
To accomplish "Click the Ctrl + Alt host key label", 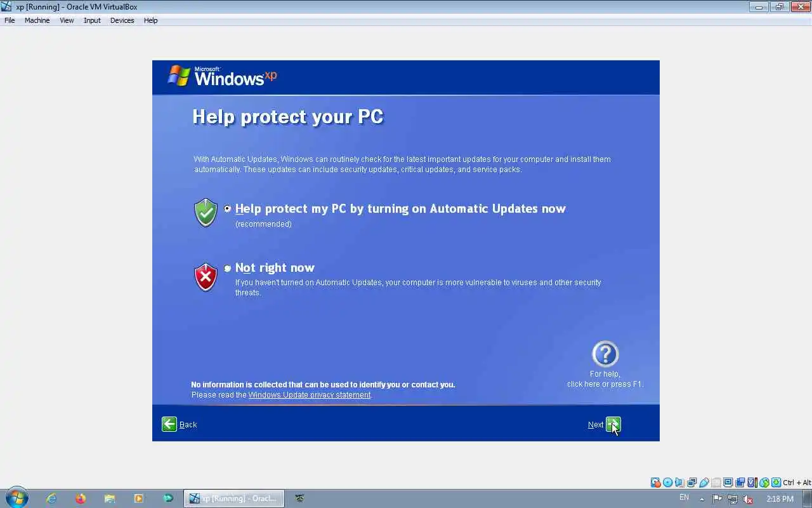I will click(x=797, y=483).
